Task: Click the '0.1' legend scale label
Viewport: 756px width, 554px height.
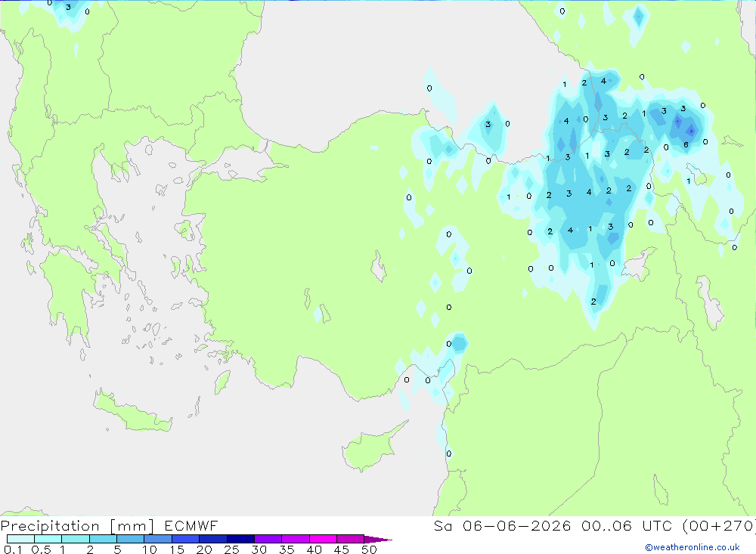Action: point(13,549)
